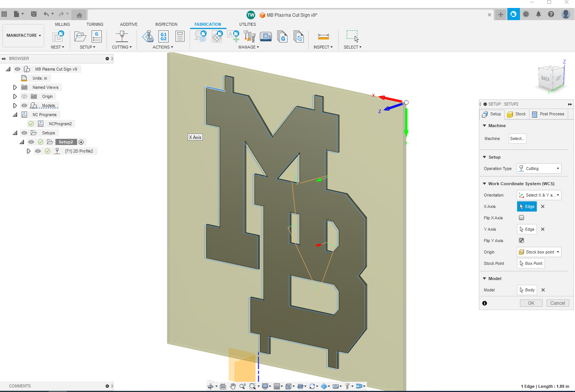Screen dimensions: 575x392
Task: Open the user profile avatar
Action: [x=566, y=14]
